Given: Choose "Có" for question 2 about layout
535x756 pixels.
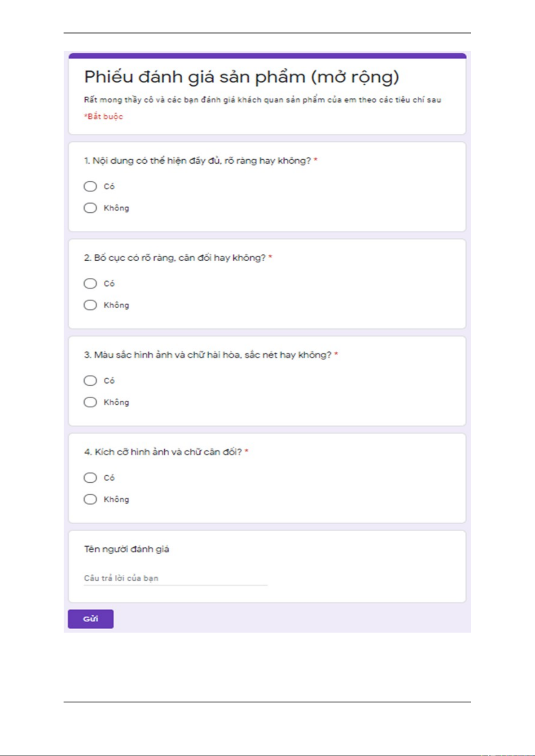Looking at the screenshot, I should pos(90,284).
